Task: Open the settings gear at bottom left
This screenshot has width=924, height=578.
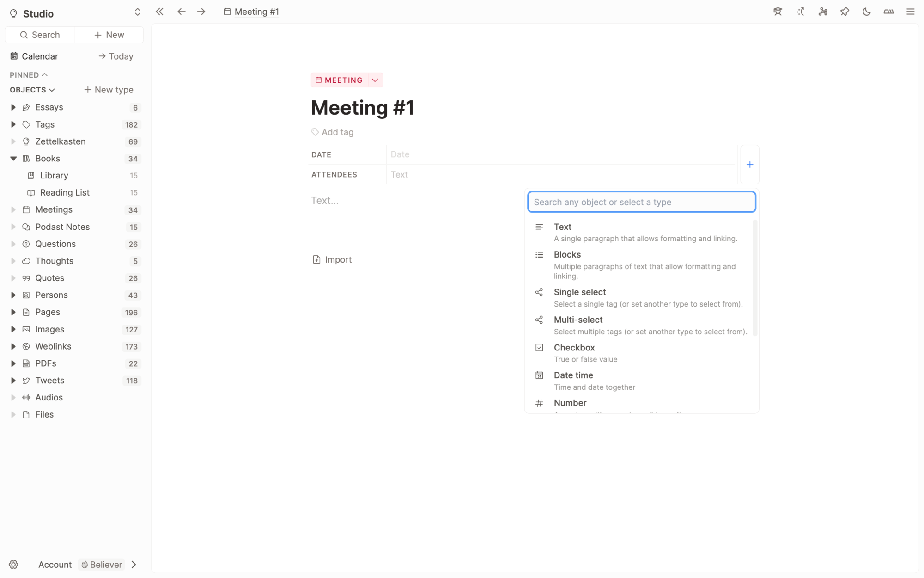Action: click(x=14, y=565)
